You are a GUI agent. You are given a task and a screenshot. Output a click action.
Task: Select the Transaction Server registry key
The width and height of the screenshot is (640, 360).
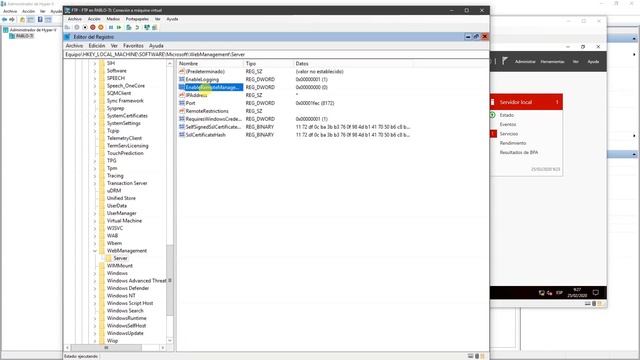click(x=127, y=183)
